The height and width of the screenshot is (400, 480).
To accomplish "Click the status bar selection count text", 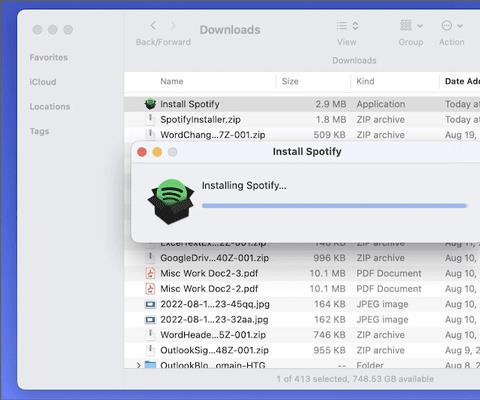I will coord(355,379).
